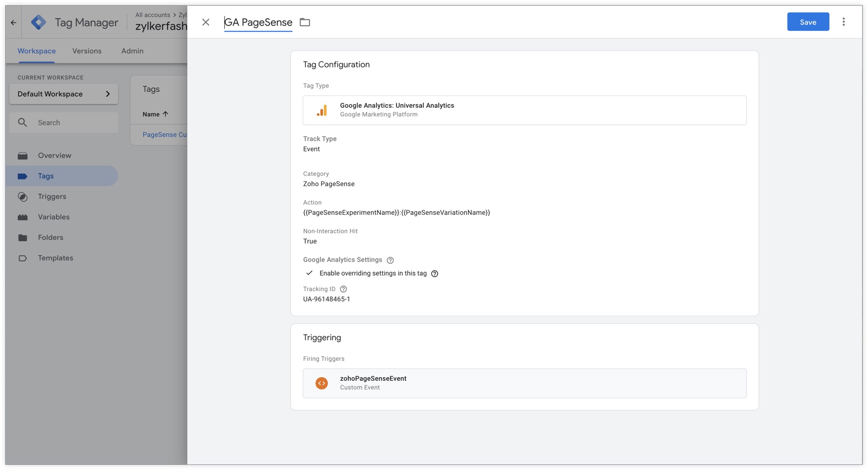Expand the Default Workspace selector
This screenshot has width=868, height=470.
pos(64,94)
